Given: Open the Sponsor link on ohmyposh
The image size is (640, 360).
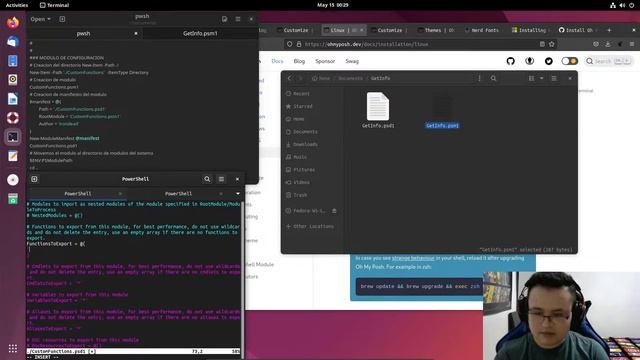Looking at the screenshot, I should [x=325, y=61].
